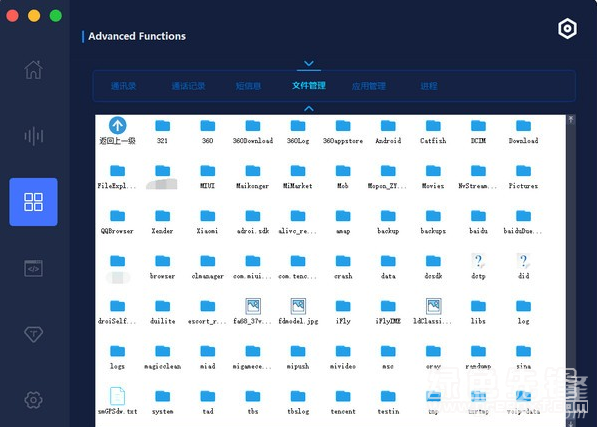Screen dimensions: 597x427
Task: Switch to the 通讯录 tab
Action: [x=124, y=86]
